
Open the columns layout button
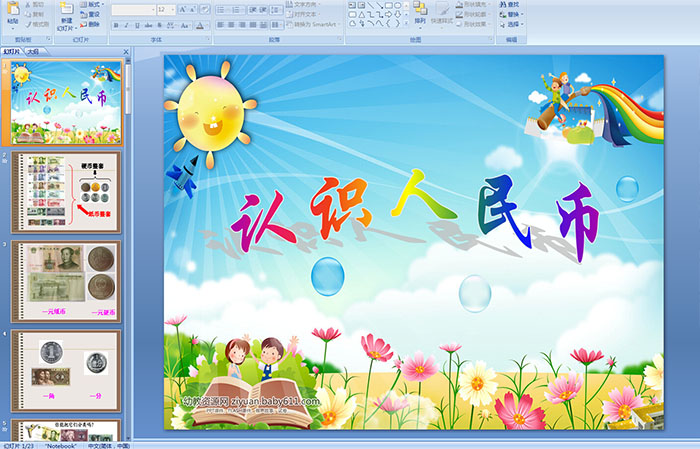[276, 25]
